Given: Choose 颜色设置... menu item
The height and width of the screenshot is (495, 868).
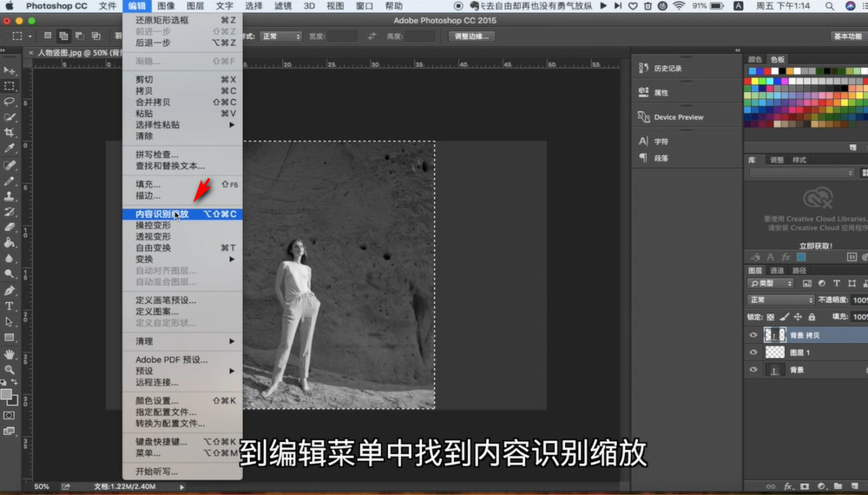Looking at the screenshot, I should (182, 400).
